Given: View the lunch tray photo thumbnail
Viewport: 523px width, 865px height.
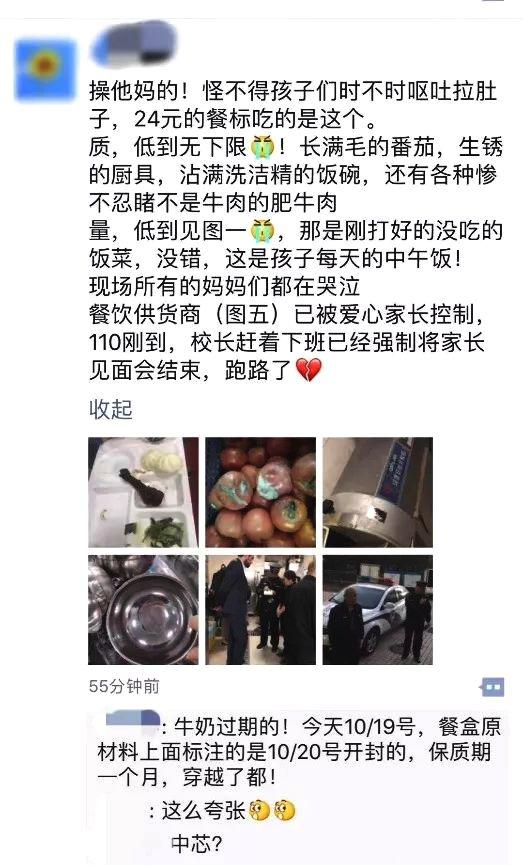Looking at the screenshot, I should 143,492.
